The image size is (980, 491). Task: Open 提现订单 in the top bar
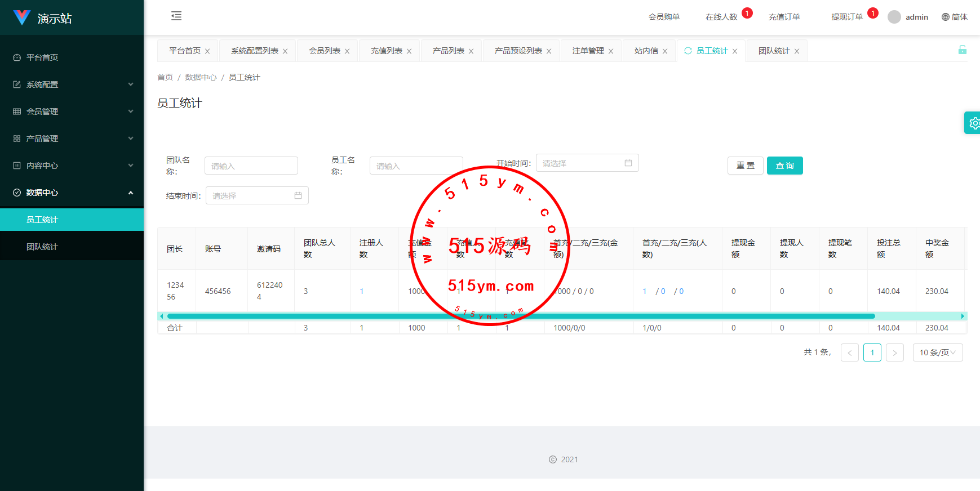tap(846, 17)
